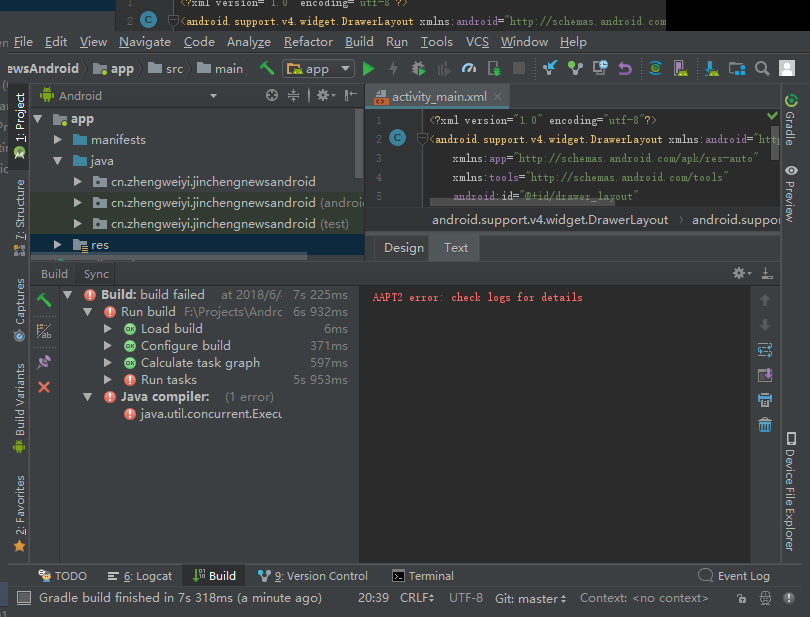This screenshot has width=810, height=617.
Task: Collapse the app module node
Action: pos(38,119)
